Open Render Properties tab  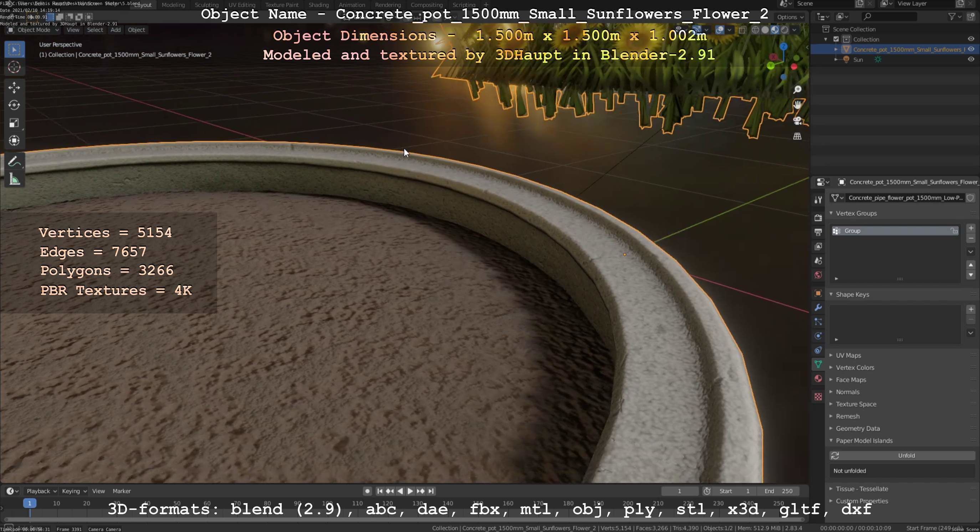tap(818, 218)
